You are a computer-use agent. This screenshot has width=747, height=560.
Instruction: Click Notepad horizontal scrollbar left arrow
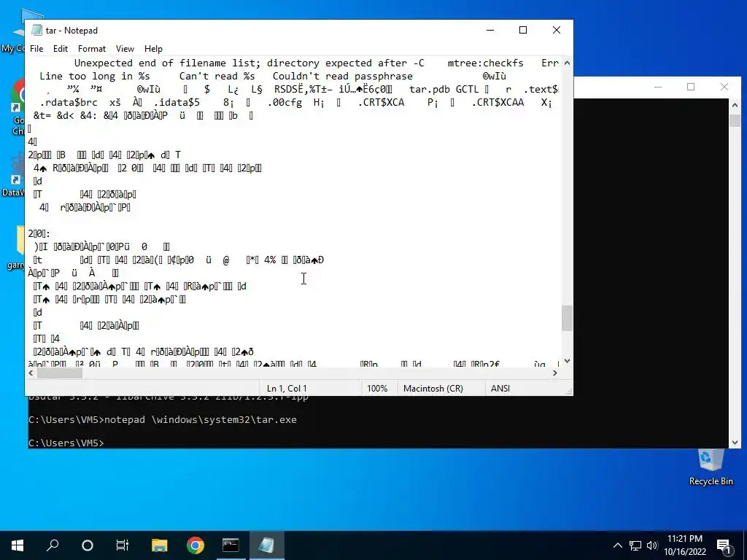point(31,373)
